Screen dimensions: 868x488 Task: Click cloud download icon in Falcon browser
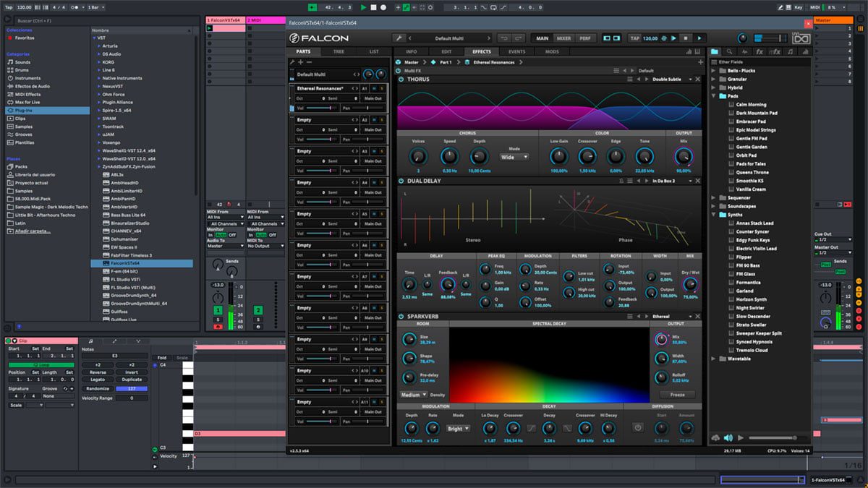click(716, 437)
